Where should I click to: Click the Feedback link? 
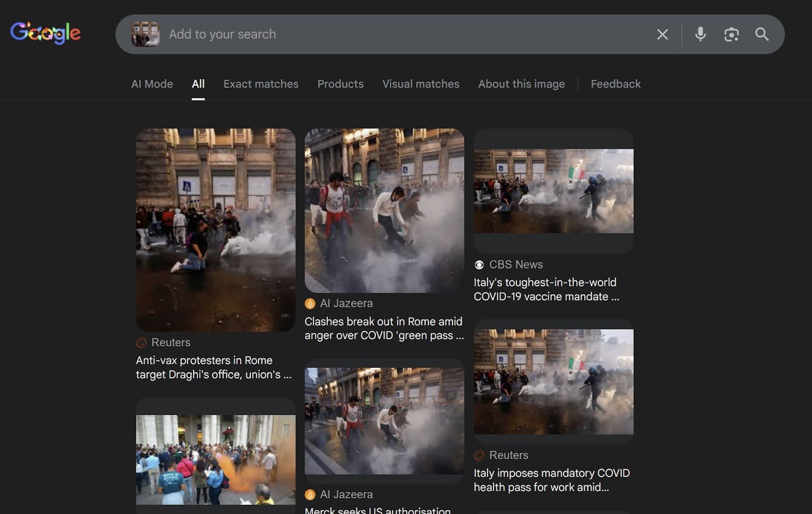[615, 84]
